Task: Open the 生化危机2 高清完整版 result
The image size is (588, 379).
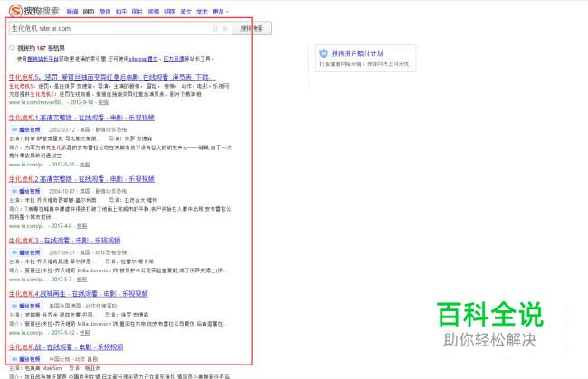Action: point(81,179)
